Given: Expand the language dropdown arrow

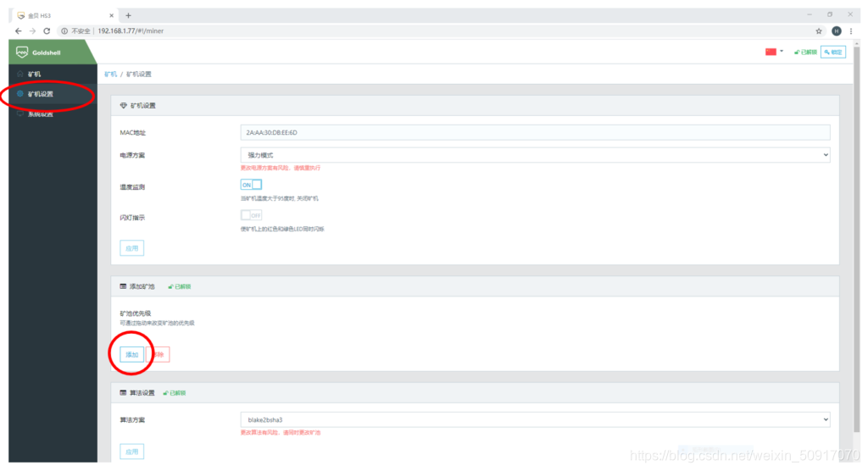Looking at the screenshot, I should (x=782, y=52).
